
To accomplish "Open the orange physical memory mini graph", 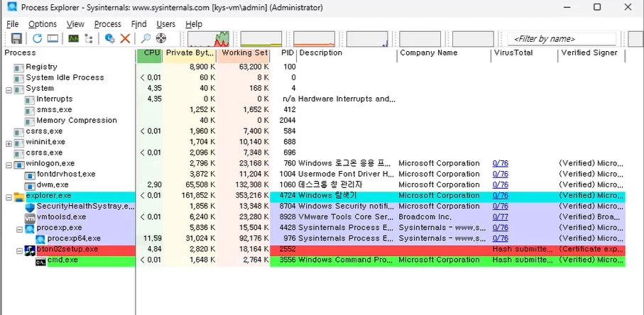I will (315, 39).
